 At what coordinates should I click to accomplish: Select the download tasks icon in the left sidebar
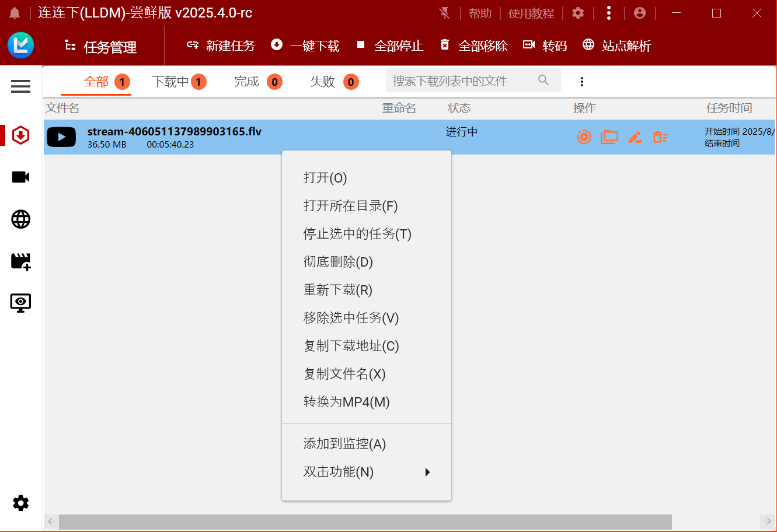tap(20, 135)
